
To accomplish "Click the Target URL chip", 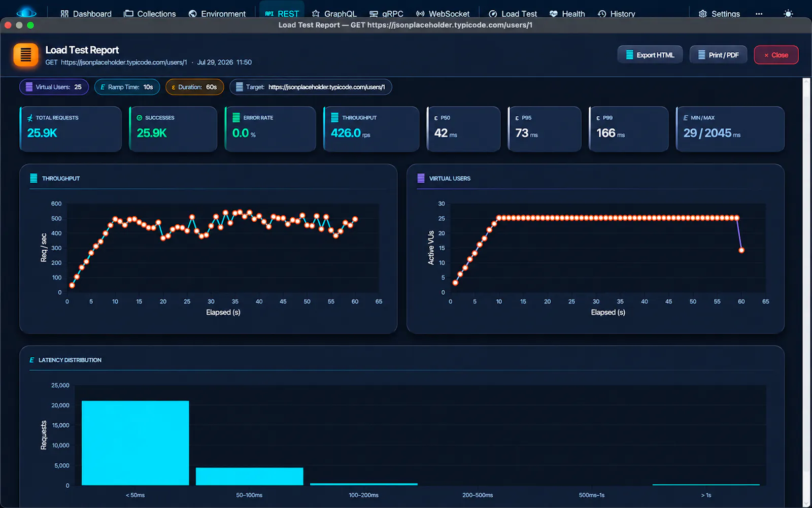I will pyautogui.click(x=311, y=87).
